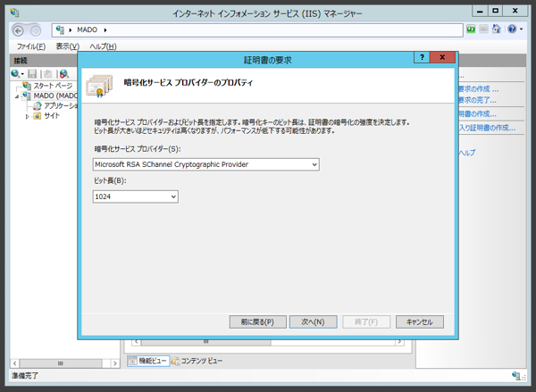The width and height of the screenshot is (536, 392).
Task: Click the center pane horizontal scrollbar thumb
Action: 205,341
